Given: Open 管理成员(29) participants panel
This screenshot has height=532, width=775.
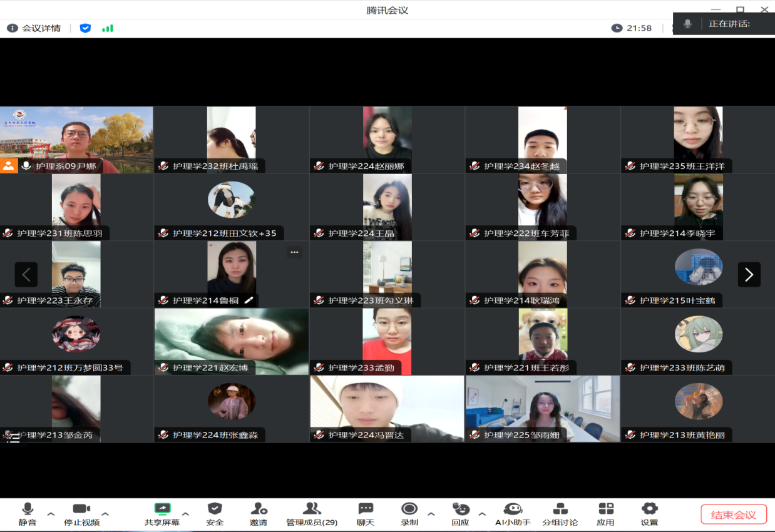Looking at the screenshot, I should click(x=312, y=509).
